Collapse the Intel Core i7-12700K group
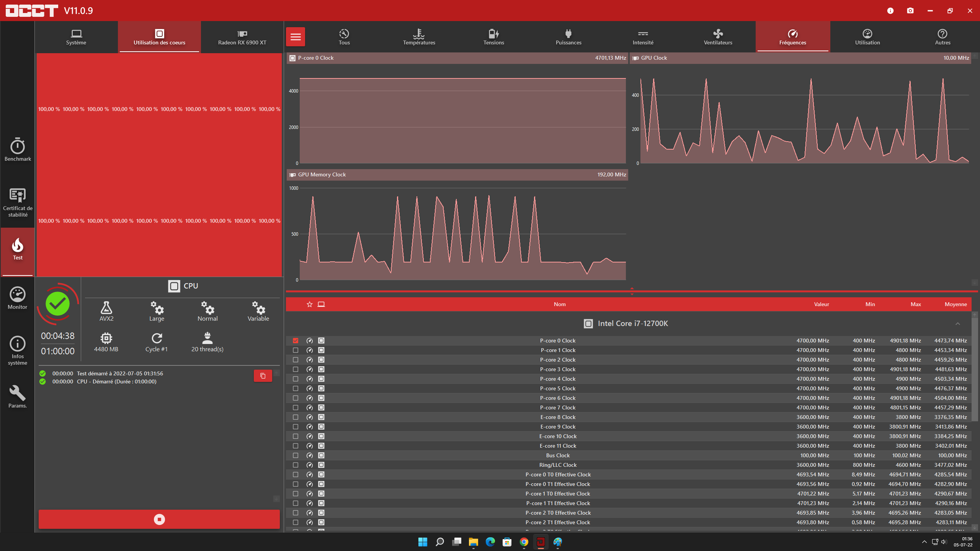Image resolution: width=980 pixels, height=551 pixels. (x=957, y=324)
